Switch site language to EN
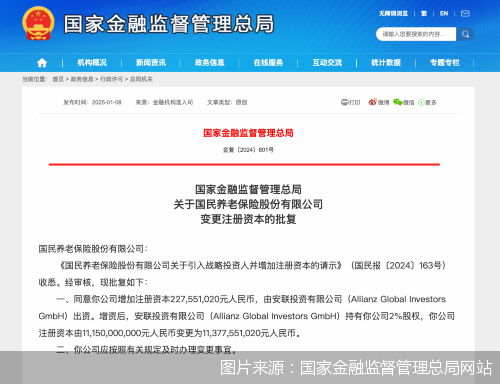 click(x=444, y=13)
